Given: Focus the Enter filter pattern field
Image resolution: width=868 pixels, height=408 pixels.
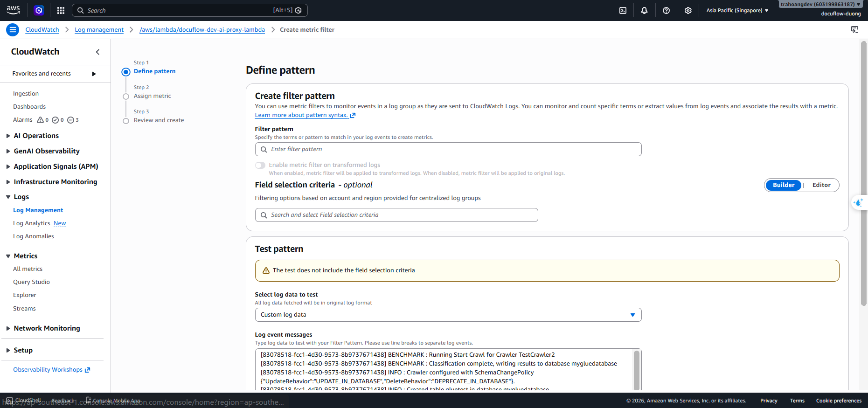Looking at the screenshot, I should (448, 149).
